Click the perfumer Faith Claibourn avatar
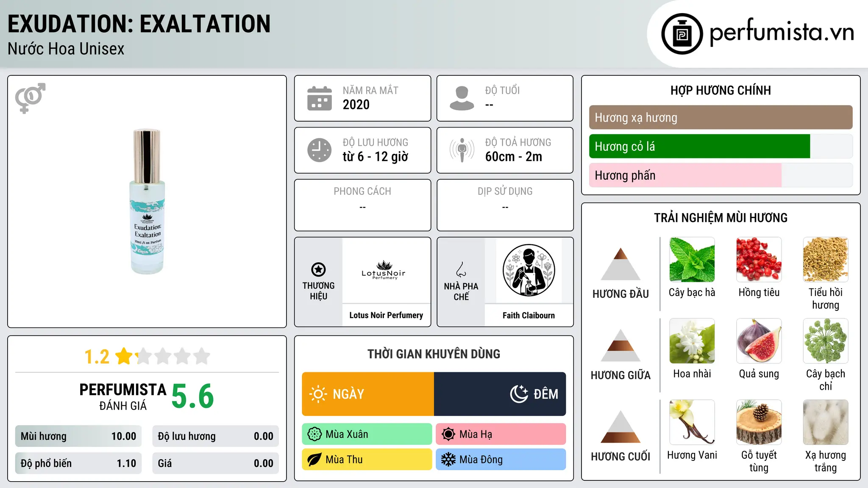868x488 pixels. pyautogui.click(x=529, y=270)
